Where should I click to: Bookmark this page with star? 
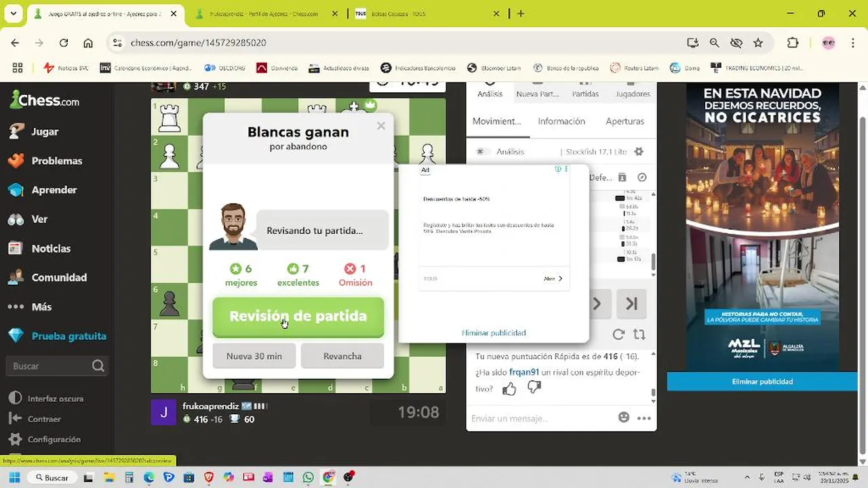[758, 43]
